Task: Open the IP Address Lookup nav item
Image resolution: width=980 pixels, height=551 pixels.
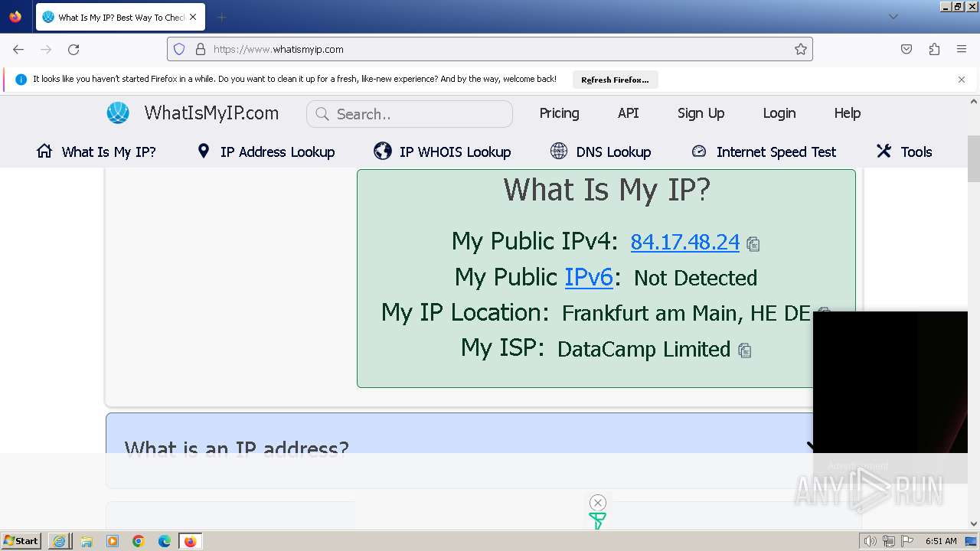Action: pyautogui.click(x=266, y=152)
